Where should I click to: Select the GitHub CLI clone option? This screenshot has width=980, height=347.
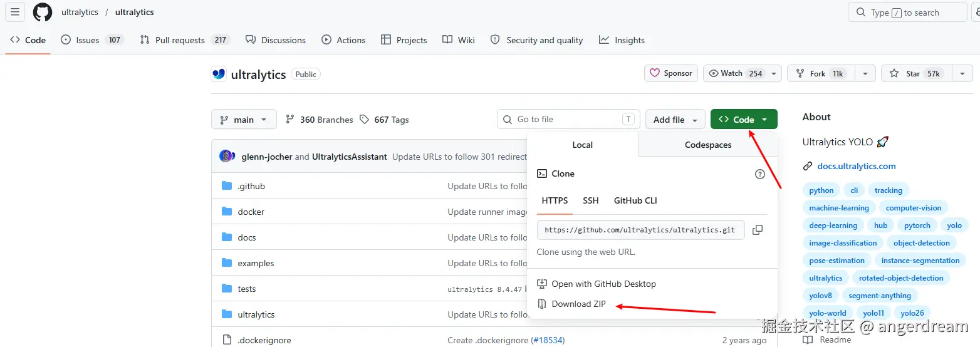point(635,201)
